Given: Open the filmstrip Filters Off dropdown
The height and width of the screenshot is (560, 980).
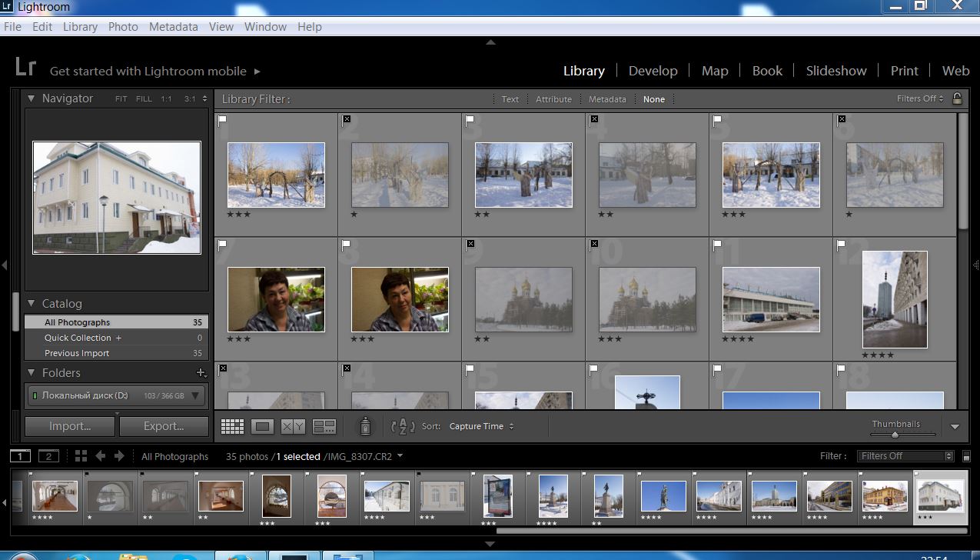Looking at the screenshot, I should pos(905,456).
